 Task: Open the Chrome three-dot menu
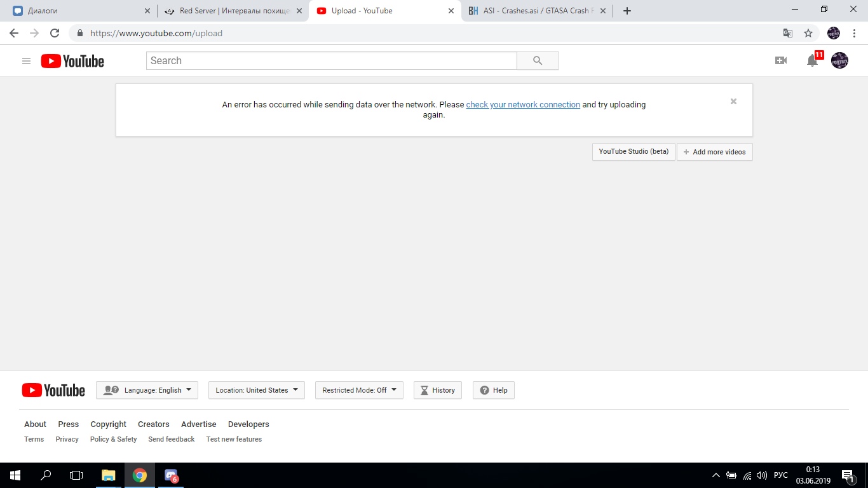click(x=854, y=33)
